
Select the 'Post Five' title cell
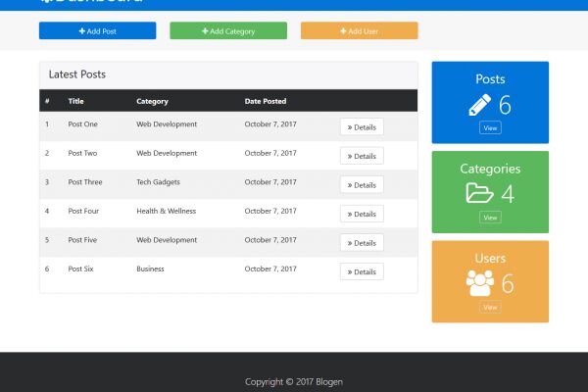coord(82,240)
